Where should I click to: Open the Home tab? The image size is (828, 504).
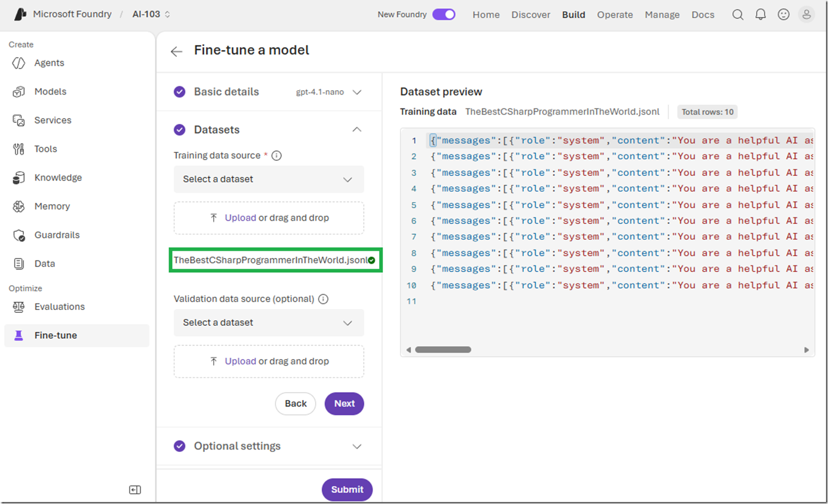(x=486, y=15)
